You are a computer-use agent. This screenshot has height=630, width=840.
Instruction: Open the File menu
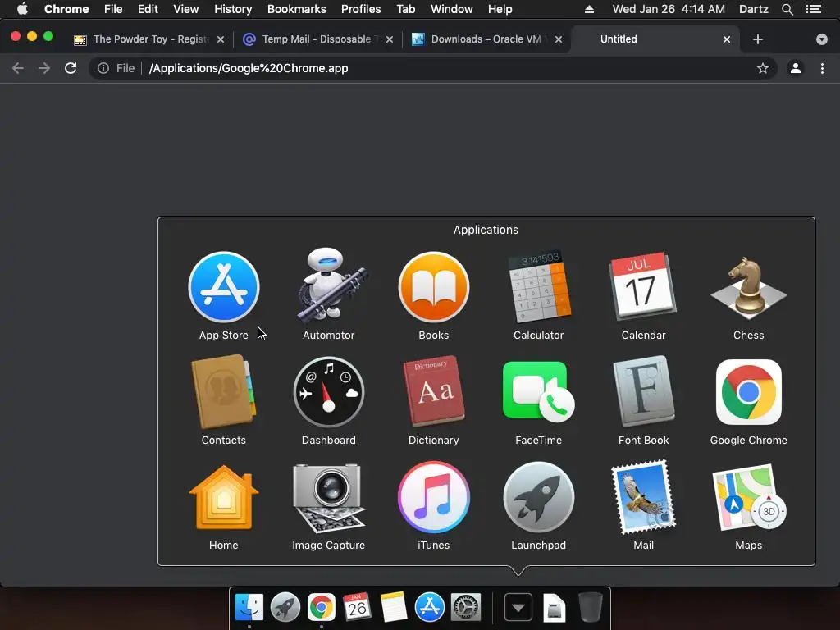click(x=113, y=9)
